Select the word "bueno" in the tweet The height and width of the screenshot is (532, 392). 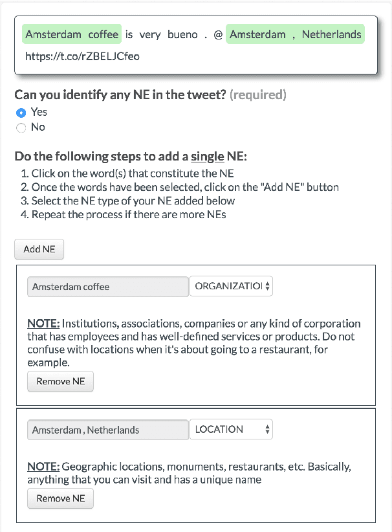coord(182,34)
